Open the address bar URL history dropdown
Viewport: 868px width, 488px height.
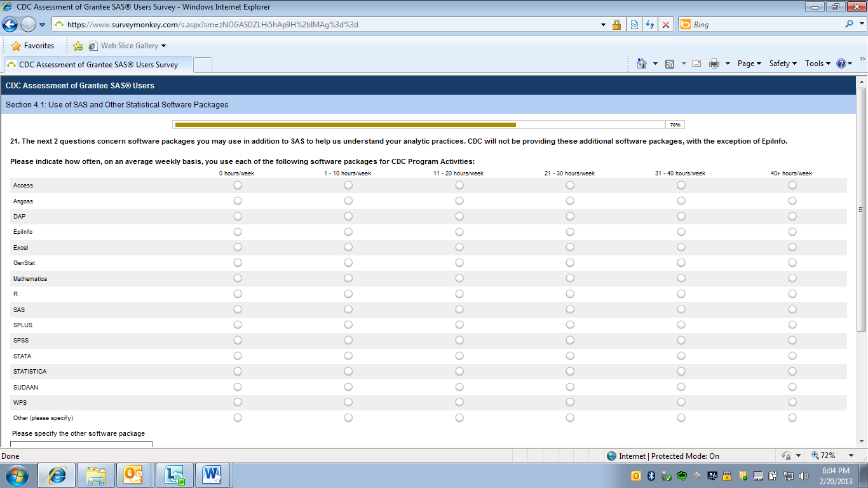coord(603,25)
